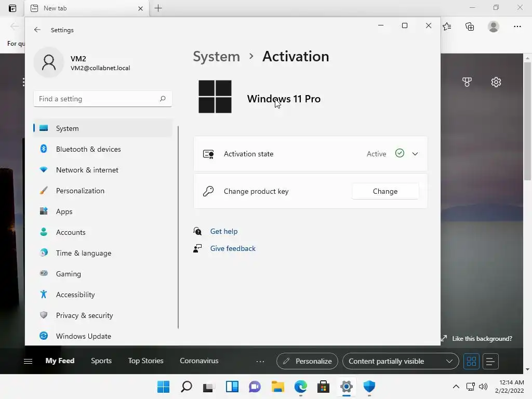Viewport: 532px width, 399px height.
Task: Click the Privacy & security shield icon
Action: [x=44, y=315]
